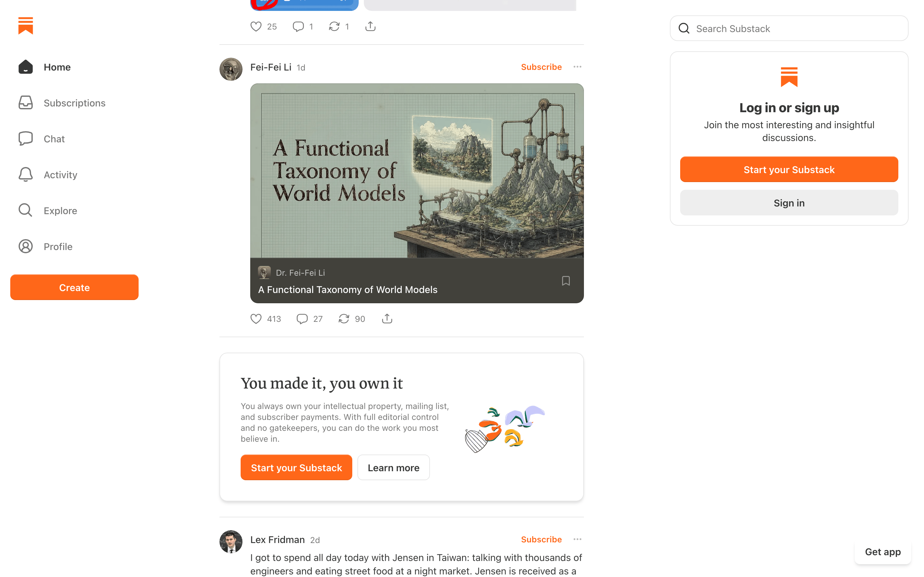Click the Sign in button
The width and height of the screenshot is (924, 577).
point(789,203)
